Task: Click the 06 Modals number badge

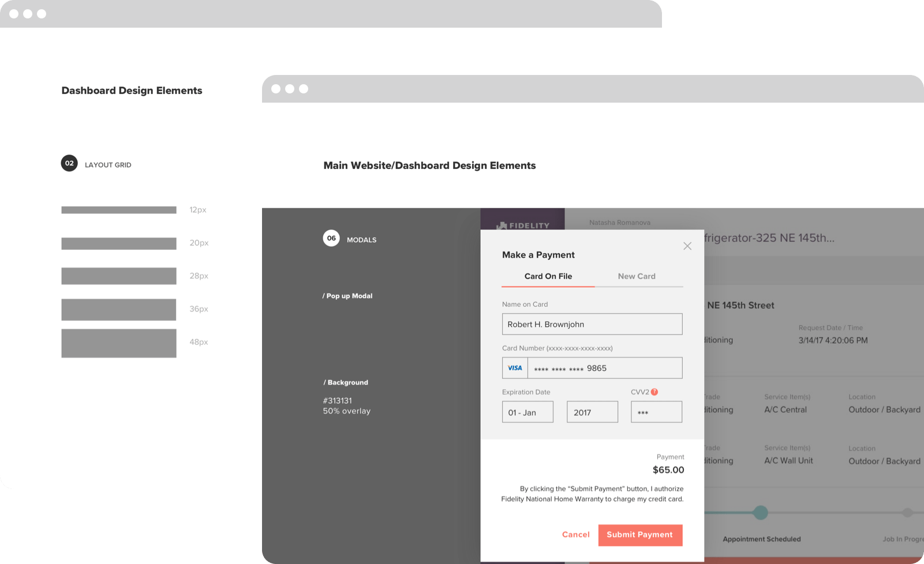Action: click(x=331, y=238)
